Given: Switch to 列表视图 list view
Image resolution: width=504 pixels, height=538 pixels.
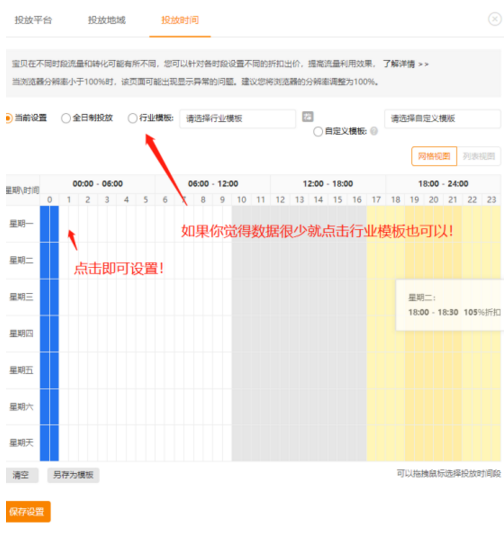Looking at the screenshot, I should tap(479, 156).
